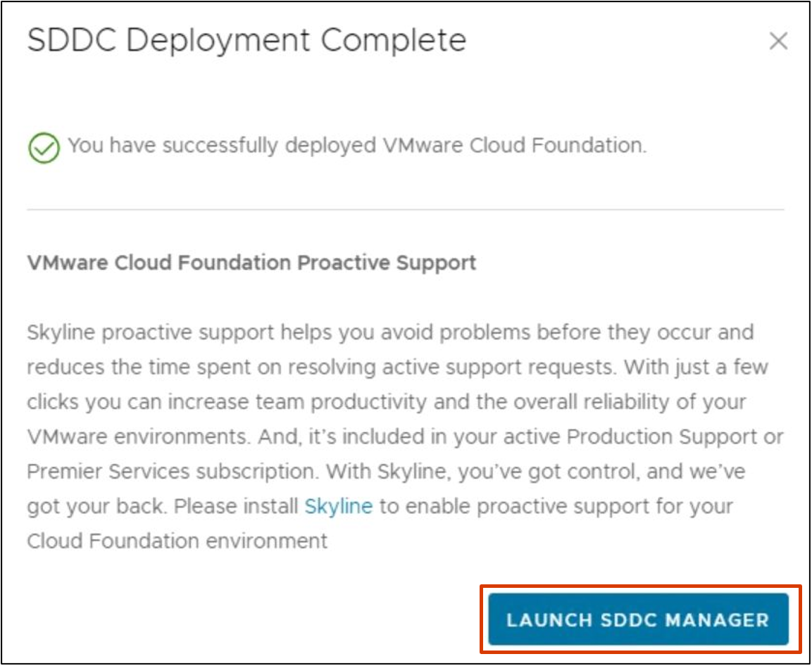Click the word Skyline starting the paragraph
This screenshot has height=666, width=812.
point(62,332)
